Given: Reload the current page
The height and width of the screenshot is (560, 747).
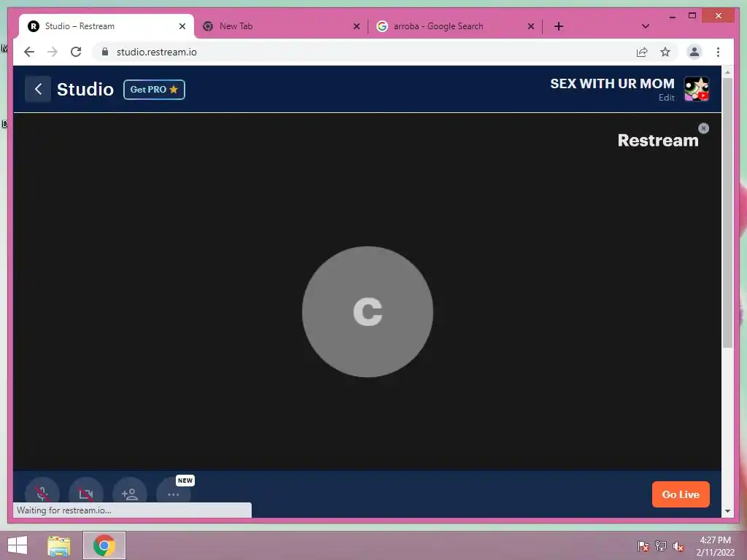Looking at the screenshot, I should click(x=76, y=52).
